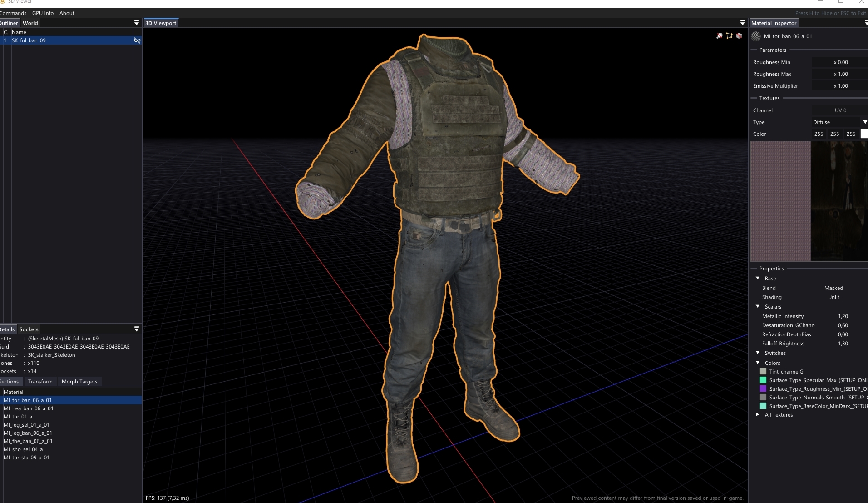Switch to the Details tab
Image resolution: width=868 pixels, height=503 pixels.
[x=8, y=329]
